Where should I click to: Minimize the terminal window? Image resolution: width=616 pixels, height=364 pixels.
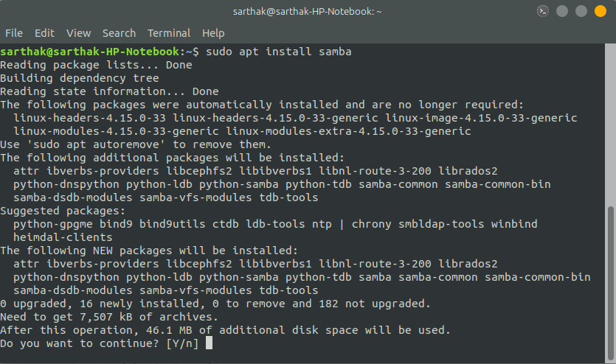pos(563,11)
